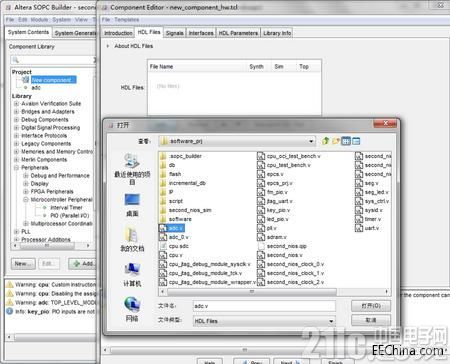
Task: Open Computer (计算机) shortcut in sidebar
Action: (x=132, y=275)
